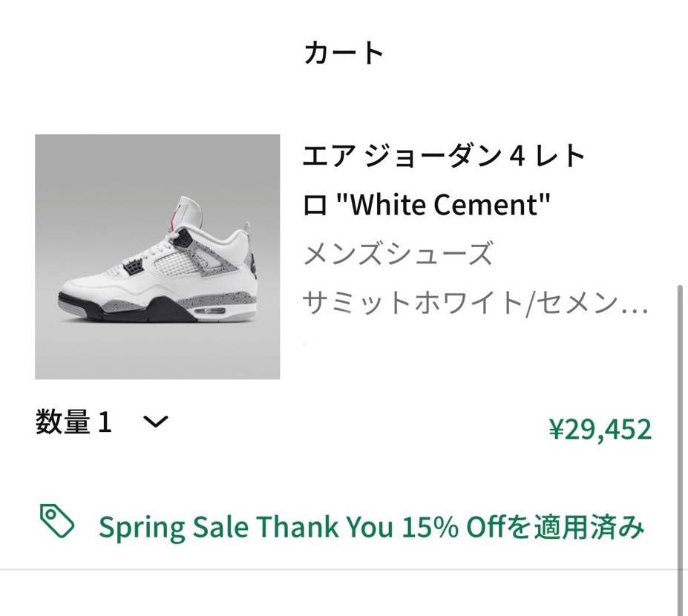Open the 数量 quantity selector label
The height and width of the screenshot is (616, 688).
(63, 423)
